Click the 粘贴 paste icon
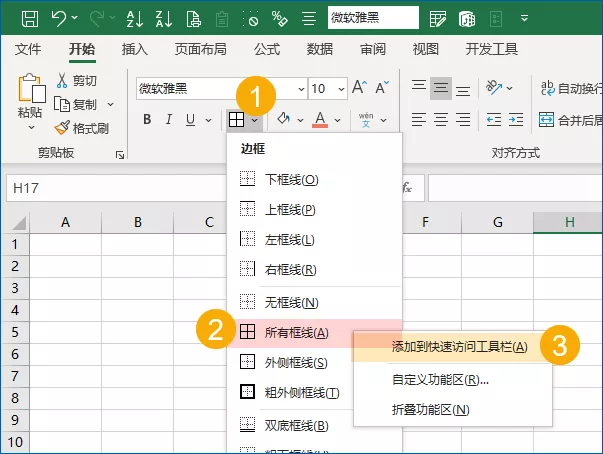 (32, 88)
